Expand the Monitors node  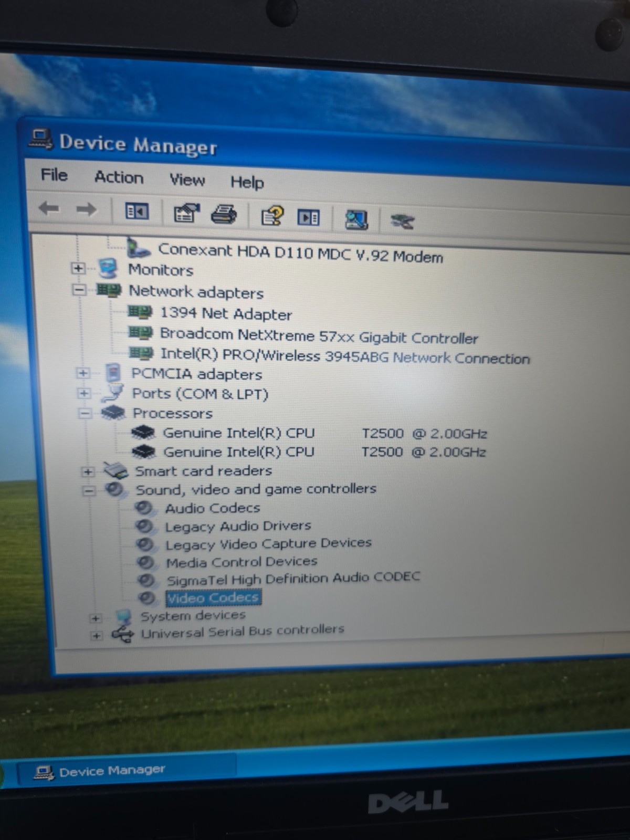(x=78, y=268)
